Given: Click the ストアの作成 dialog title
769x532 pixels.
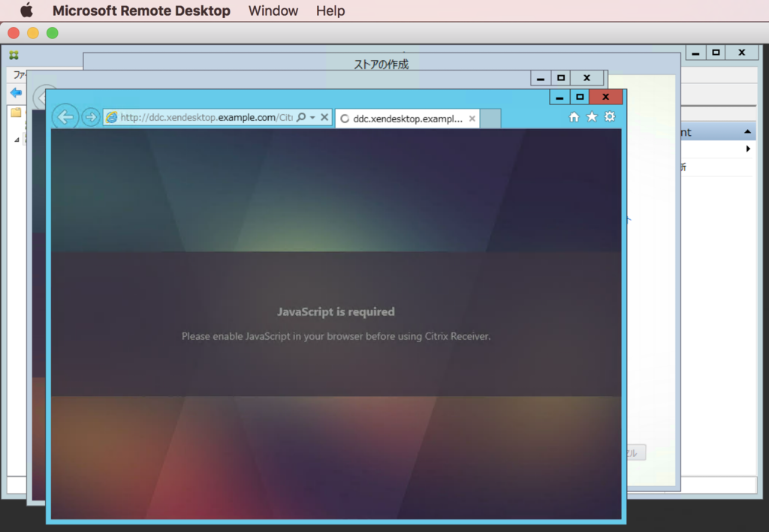Looking at the screenshot, I should [381, 65].
